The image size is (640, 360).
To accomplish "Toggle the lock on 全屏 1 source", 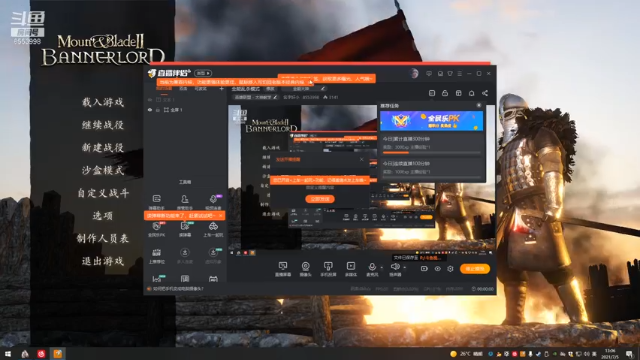I will [x=158, y=110].
